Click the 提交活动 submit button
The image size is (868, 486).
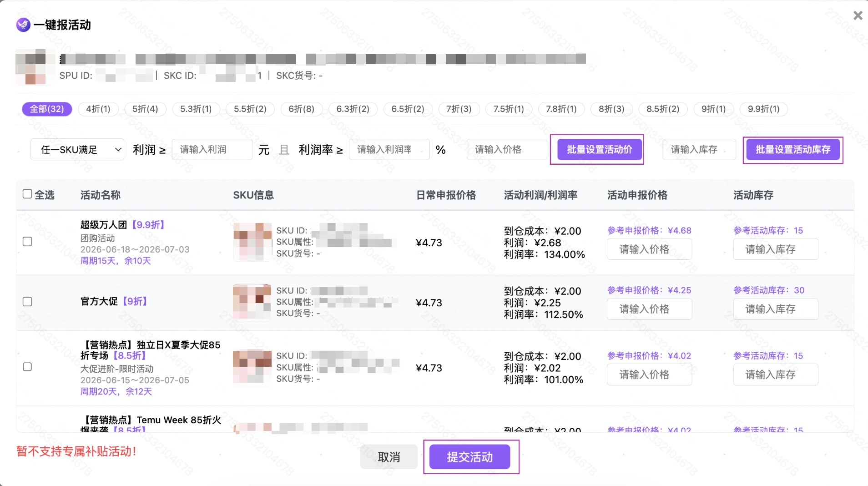click(470, 457)
